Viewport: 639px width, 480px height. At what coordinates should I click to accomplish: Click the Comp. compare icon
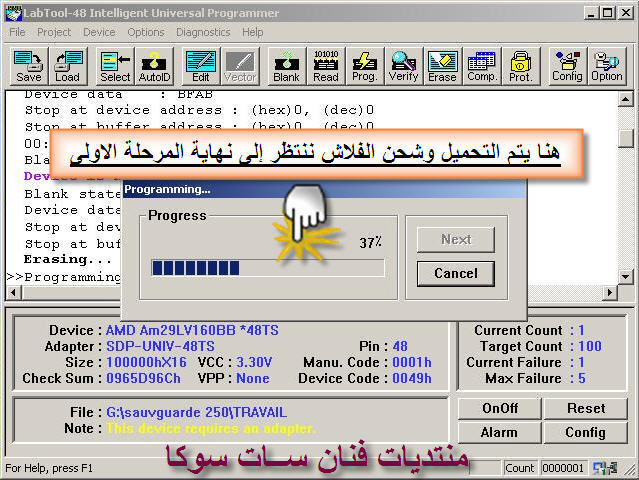482,66
